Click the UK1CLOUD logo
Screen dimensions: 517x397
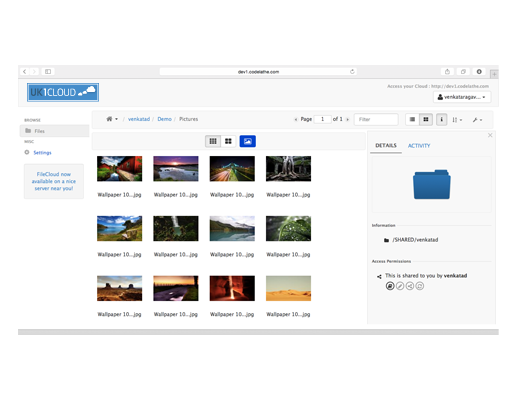pyautogui.click(x=63, y=92)
